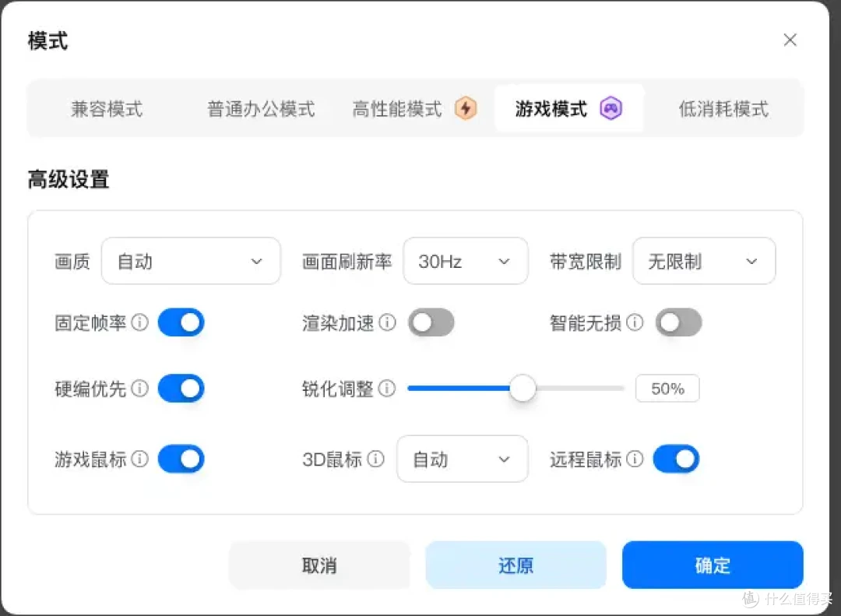Viewport: 841px width, 616px height.
Task: Open the 带宽限制 dropdown showing 无限制
Action: point(704,261)
